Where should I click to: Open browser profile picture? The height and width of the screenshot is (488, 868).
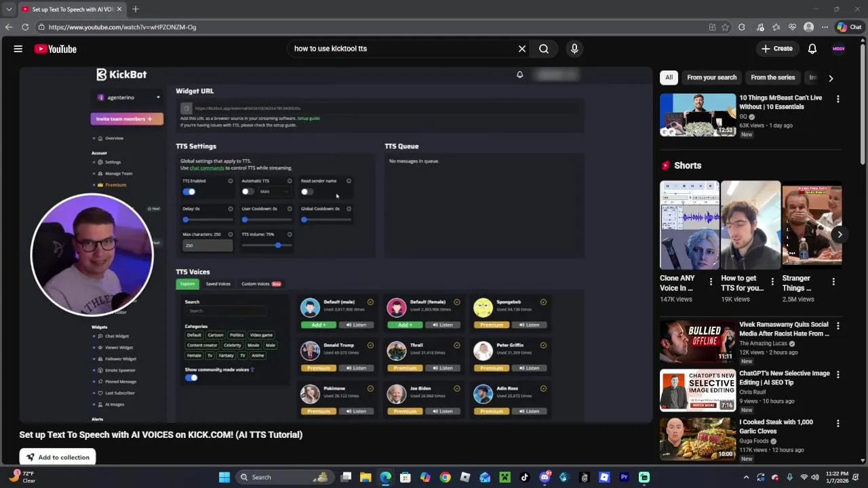[808, 27]
